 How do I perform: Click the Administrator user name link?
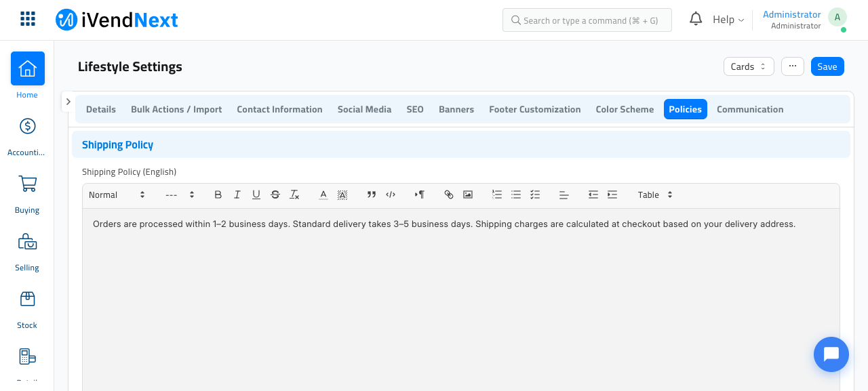(792, 14)
